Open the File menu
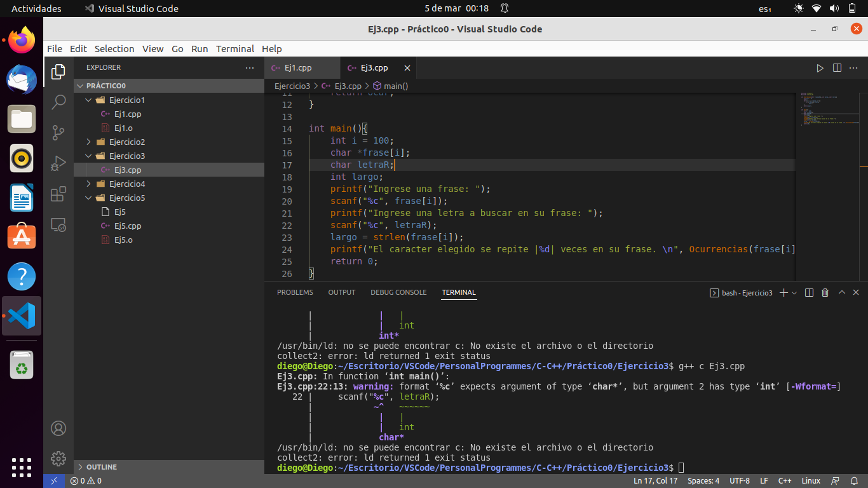Screen dimensions: 868x488 coord(55,49)
